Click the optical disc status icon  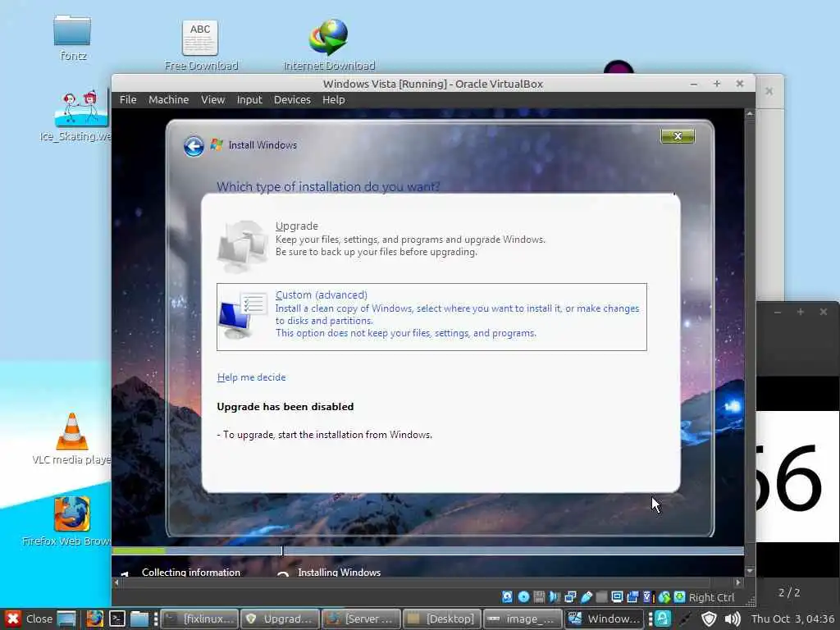(x=523, y=597)
